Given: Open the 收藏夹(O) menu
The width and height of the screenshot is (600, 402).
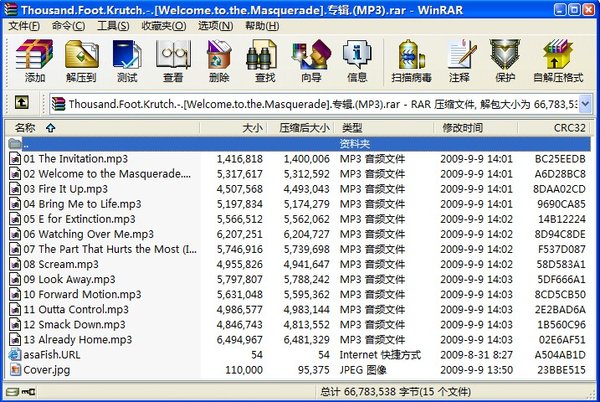Looking at the screenshot, I should pyautogui.click(x=164, y=26).
